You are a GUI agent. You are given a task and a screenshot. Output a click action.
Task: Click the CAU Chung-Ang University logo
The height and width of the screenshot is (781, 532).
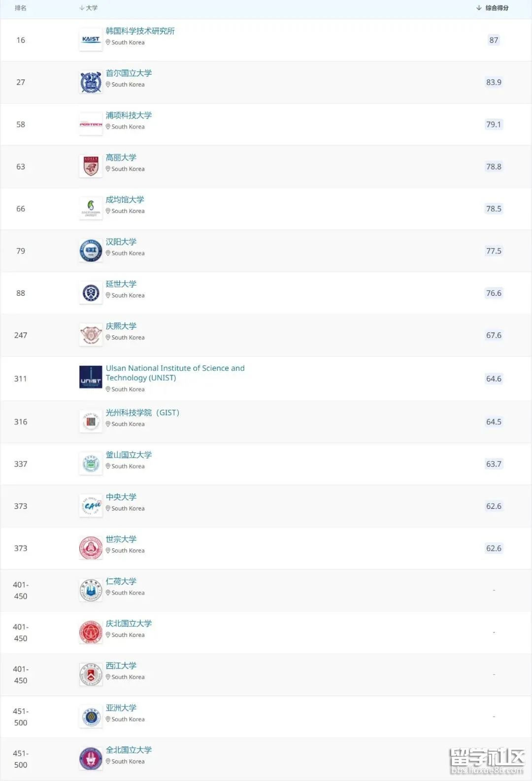(x=91, y=506)
